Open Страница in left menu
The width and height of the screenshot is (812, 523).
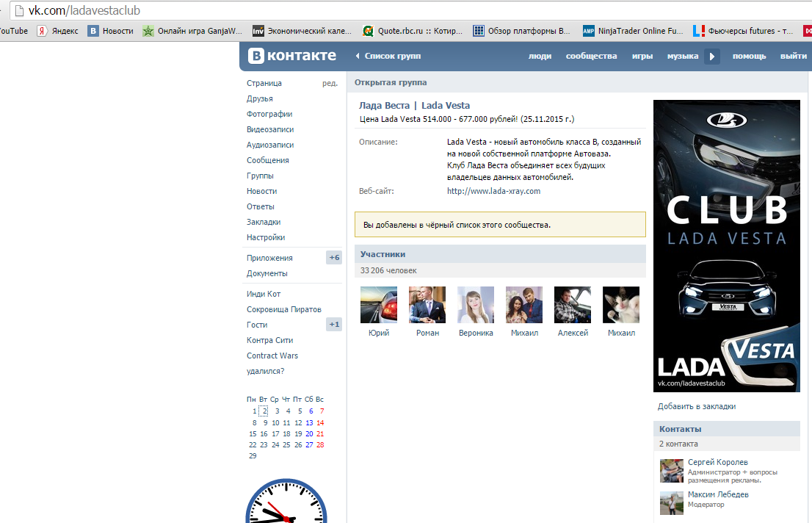[264, 83]
